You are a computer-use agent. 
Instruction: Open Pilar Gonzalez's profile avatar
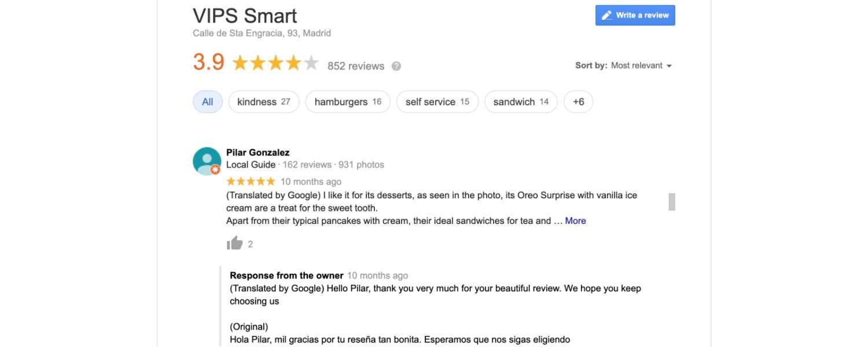click(207, 161)
